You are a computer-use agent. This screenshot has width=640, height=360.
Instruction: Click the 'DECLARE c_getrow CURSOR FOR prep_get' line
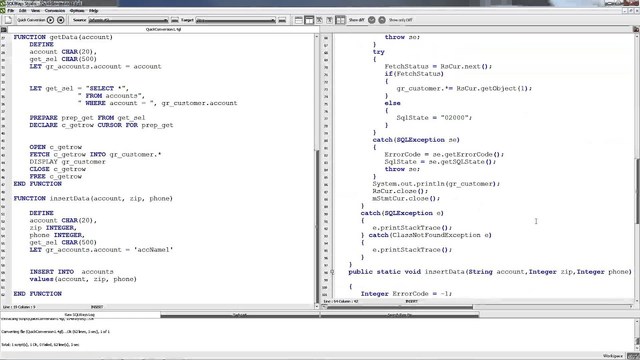pyautogui.click(x=101, y=125)
